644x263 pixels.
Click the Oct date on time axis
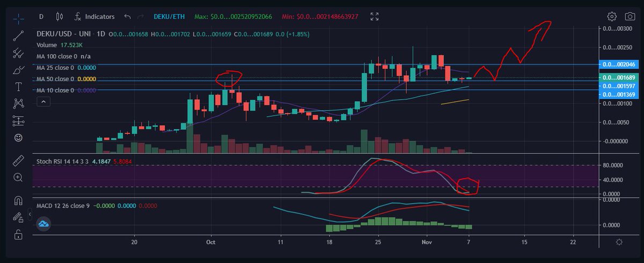pyautogui.click(x=211, y=242)
